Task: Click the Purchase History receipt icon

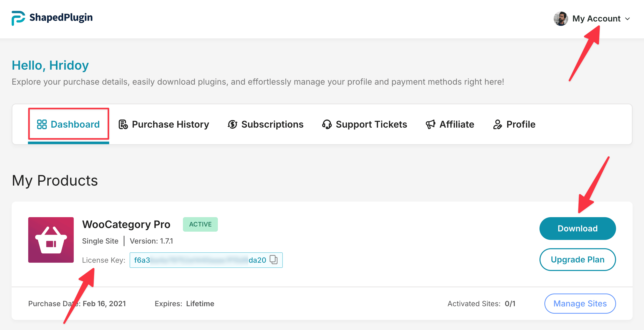Action: [123, 124]
